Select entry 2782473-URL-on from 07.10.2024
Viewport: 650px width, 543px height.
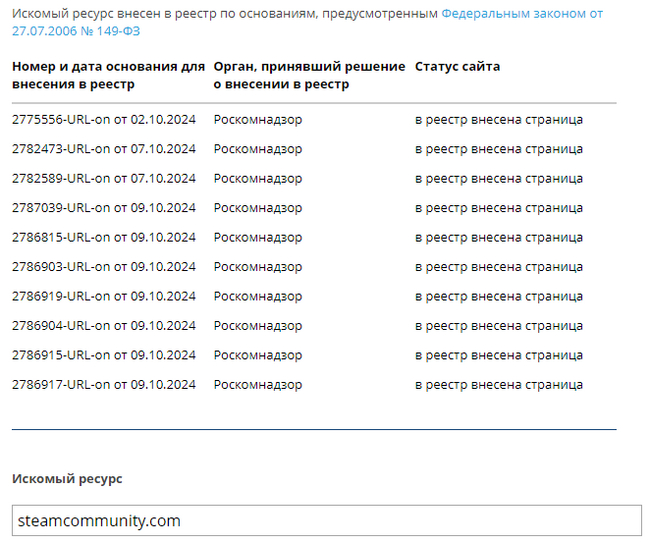click(104, 149)
